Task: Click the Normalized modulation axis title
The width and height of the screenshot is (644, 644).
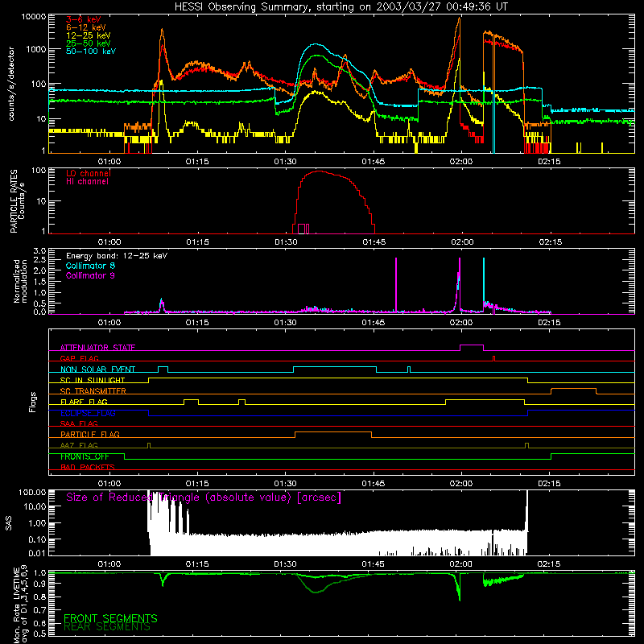Action: (x=21, y=282)
